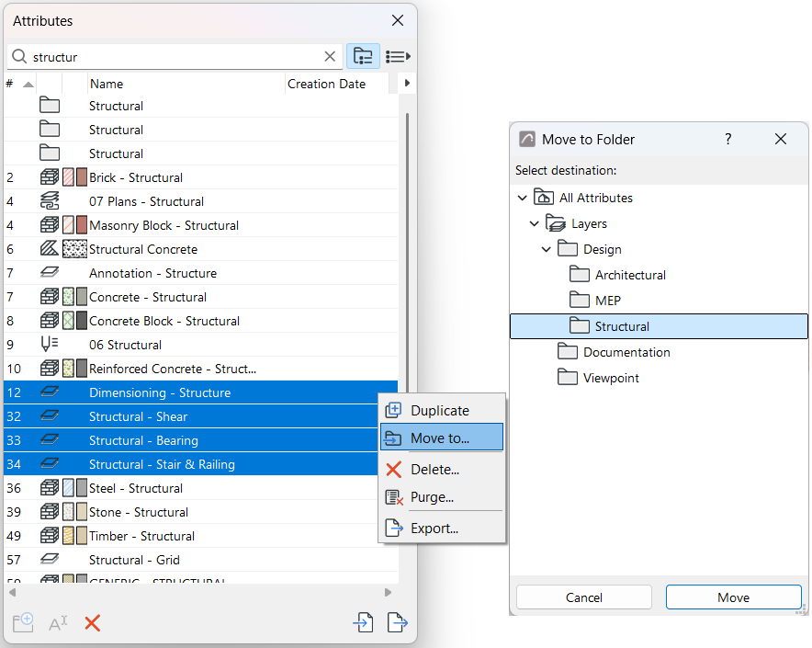
Task: Click the search box containing 'structur'
Action: pyautogui.click(x=175, y=56)
